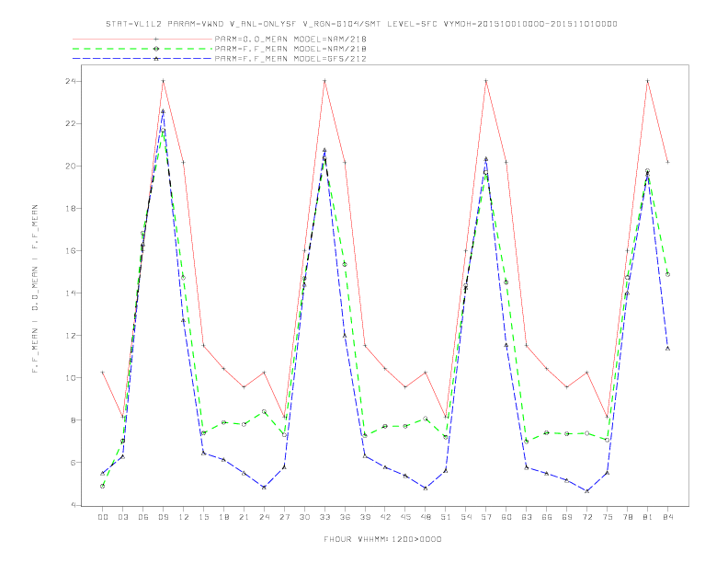Click x-axis tick label 30
Viewport: 728px width, 563px height.
(x=304, y=517)
